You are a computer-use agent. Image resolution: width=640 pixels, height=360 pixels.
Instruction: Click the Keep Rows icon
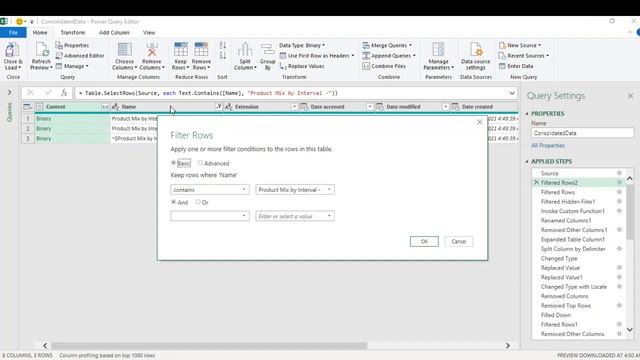(x=181, y=50)
